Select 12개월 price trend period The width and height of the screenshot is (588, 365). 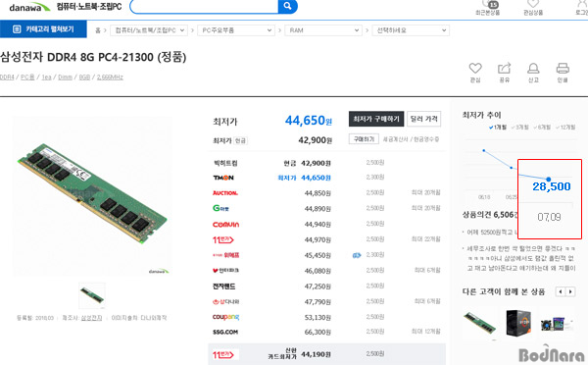point(565,128)
